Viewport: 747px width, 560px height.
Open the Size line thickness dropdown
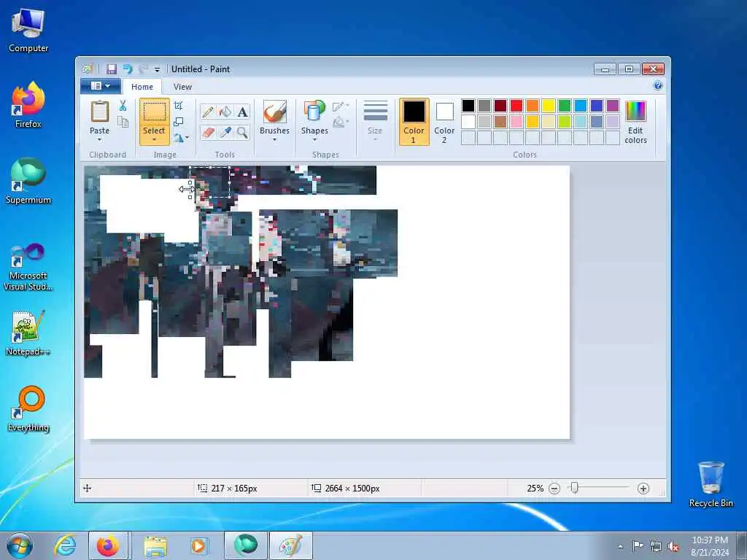click(x=375, y=121)
